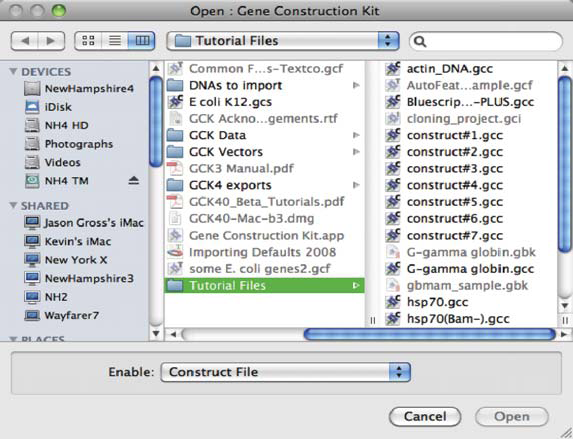The width and height of the screenshot is (573, 439).
Task: Collapse the SHARED section
Action: point(13,205)
